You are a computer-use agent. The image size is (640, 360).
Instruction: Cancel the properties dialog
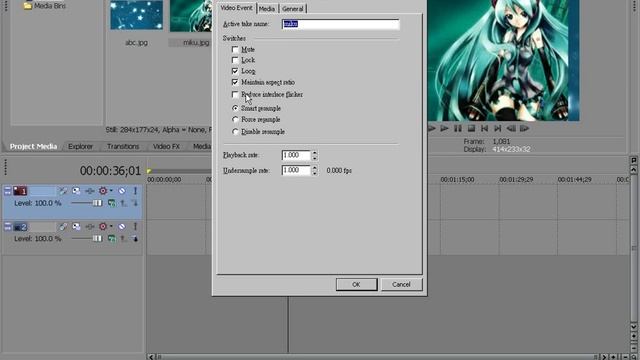pos(401,284)
